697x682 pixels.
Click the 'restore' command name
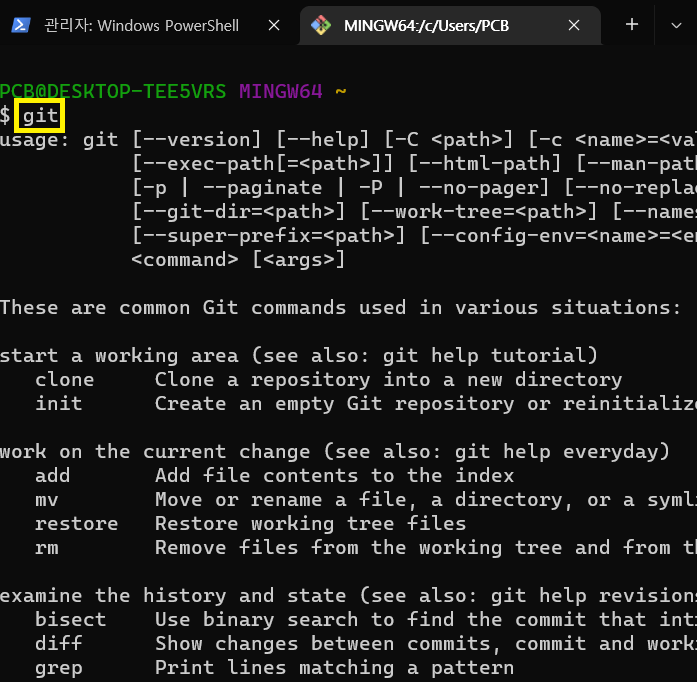click(x=76, y=524)
